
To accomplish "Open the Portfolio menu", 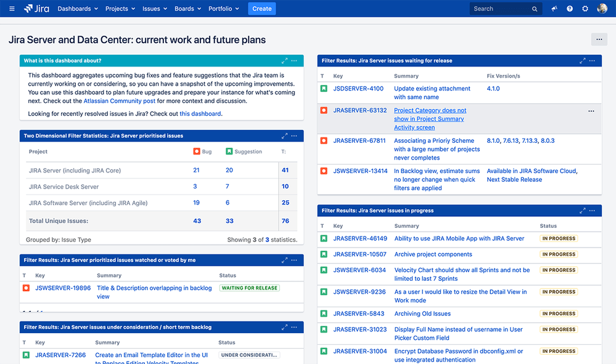I will 224,9.
